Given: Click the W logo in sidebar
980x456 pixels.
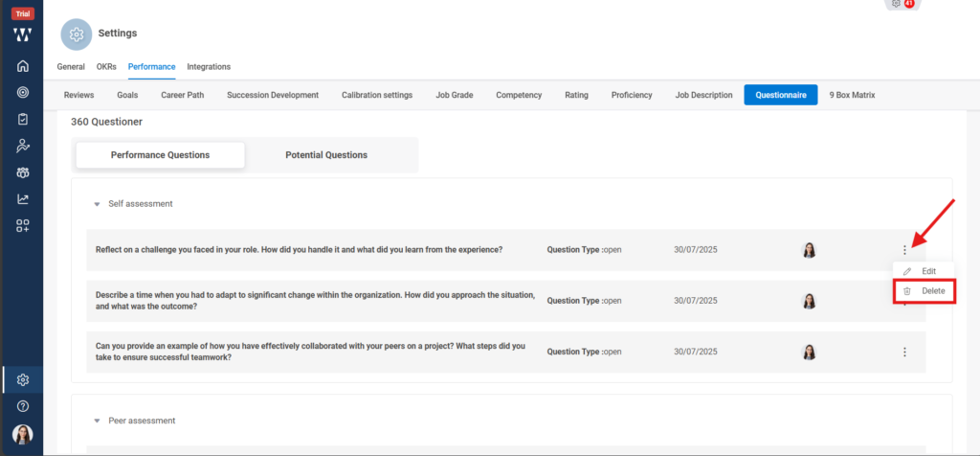Looking at the screenshot, I should coord(23,35).
